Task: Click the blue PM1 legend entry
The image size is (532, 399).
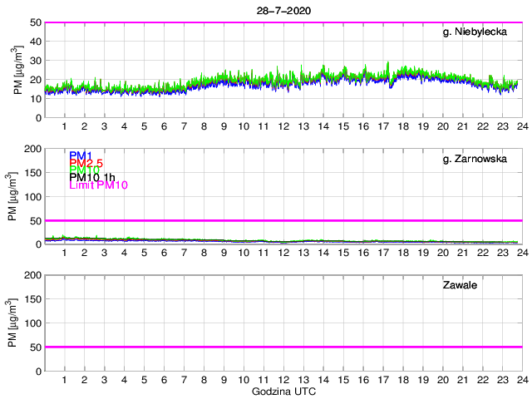Action: click(81, 155)
